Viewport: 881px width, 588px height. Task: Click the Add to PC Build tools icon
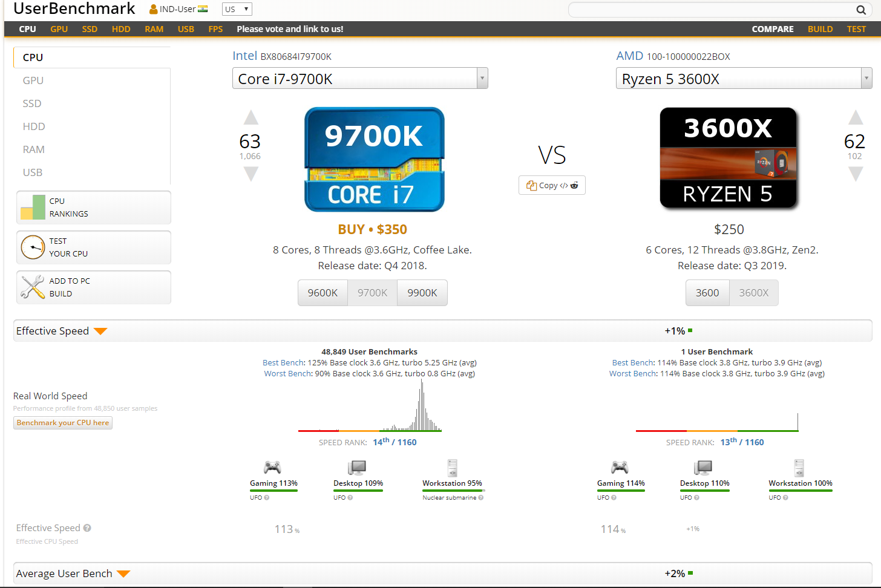(33, 287)
